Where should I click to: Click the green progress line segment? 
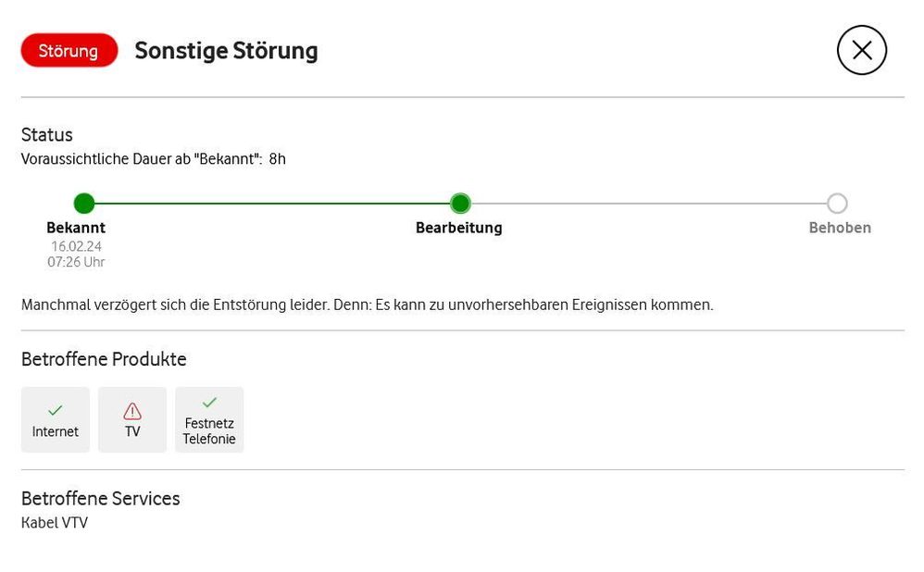pyautogui.click(x=272, y=204)
